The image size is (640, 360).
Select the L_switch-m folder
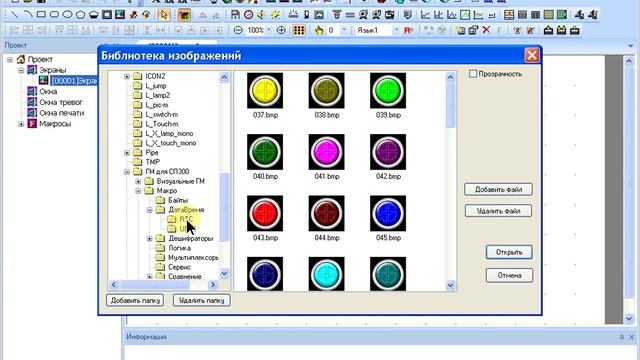[162, 115]
